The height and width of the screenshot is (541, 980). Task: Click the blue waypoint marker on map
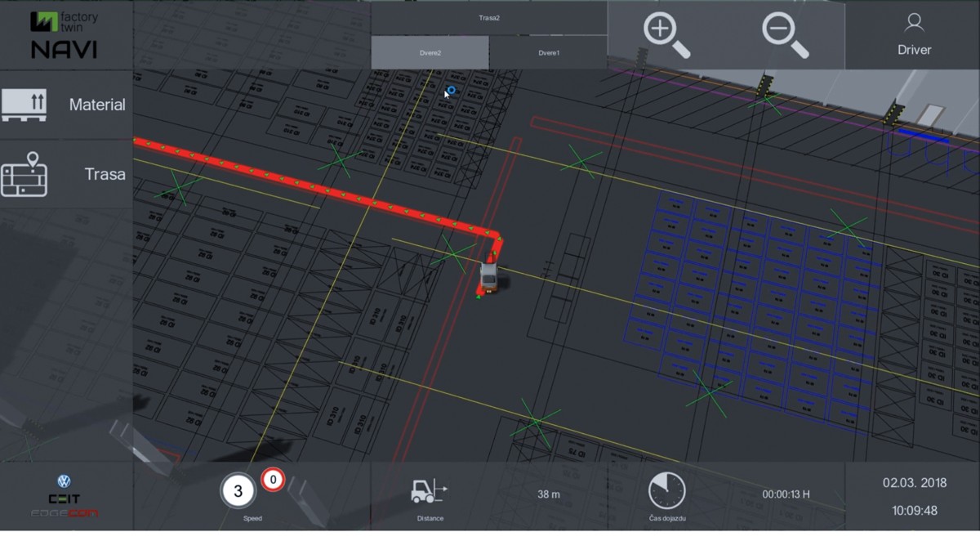pos(452,91)
